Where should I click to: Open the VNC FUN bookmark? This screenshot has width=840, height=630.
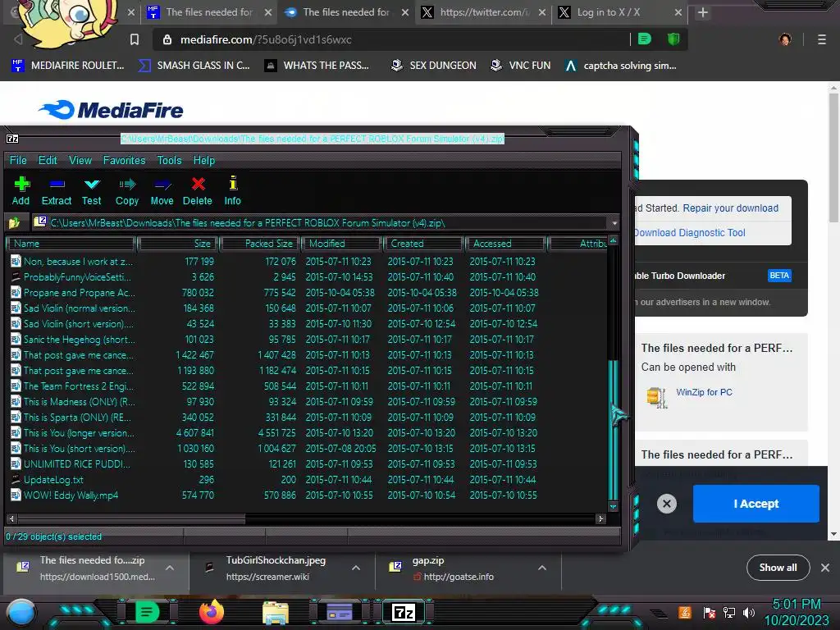coord(521,66)
